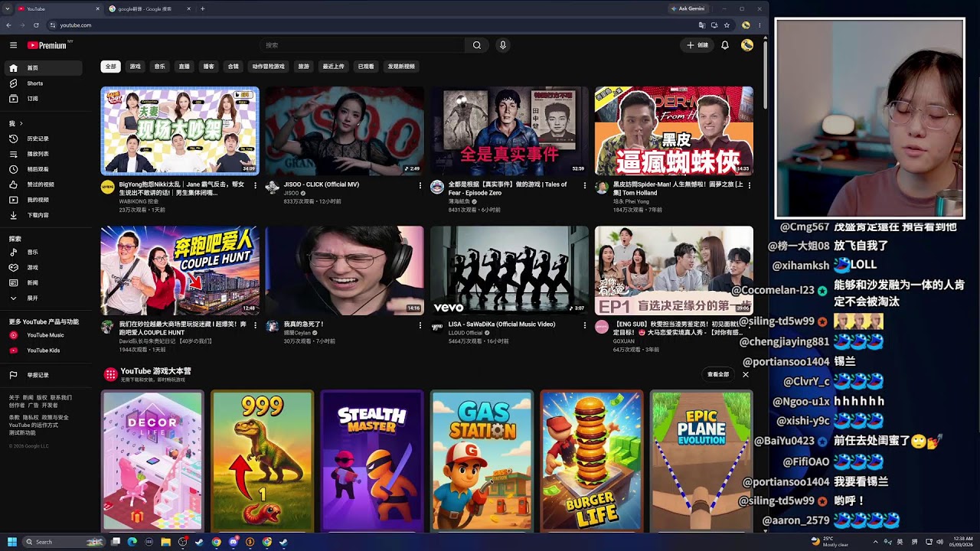Select the 游戏 filter chip
980x551 pixels.
coord(136,67)
